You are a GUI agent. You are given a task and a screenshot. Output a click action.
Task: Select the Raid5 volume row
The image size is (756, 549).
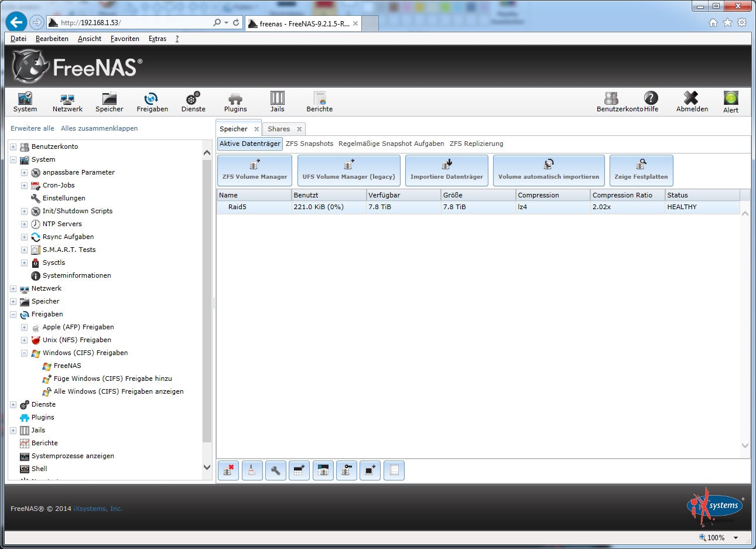pos(478,207)
